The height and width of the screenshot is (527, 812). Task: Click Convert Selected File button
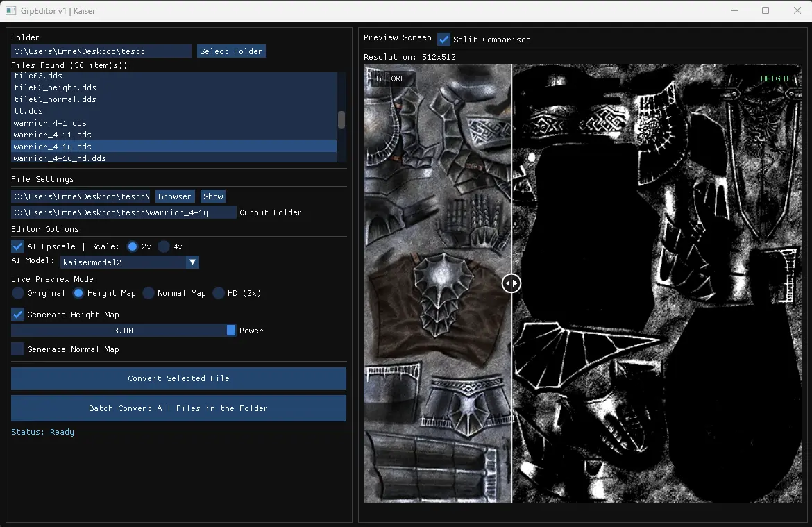pos(178,378)
